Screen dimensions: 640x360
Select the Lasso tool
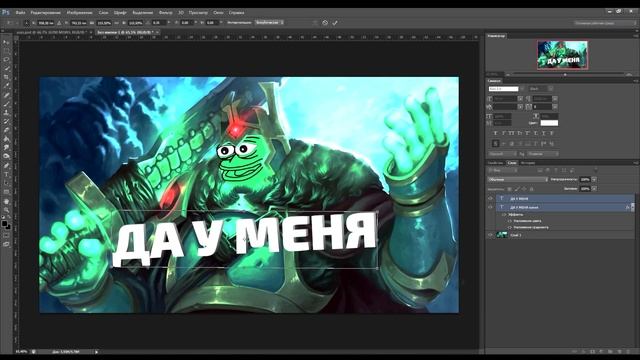[6, 60]
